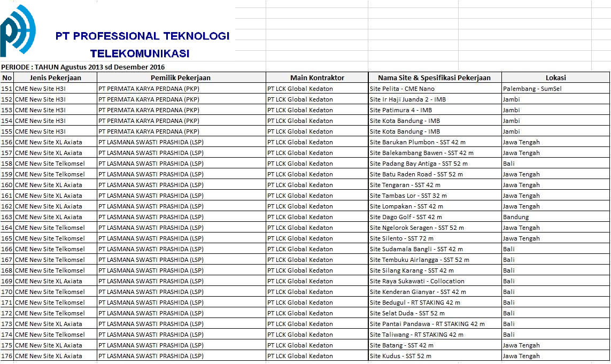Click the Pemilik Pekerjaan header cell
Viewport: 611px width, 364px height.
(181, 78)
